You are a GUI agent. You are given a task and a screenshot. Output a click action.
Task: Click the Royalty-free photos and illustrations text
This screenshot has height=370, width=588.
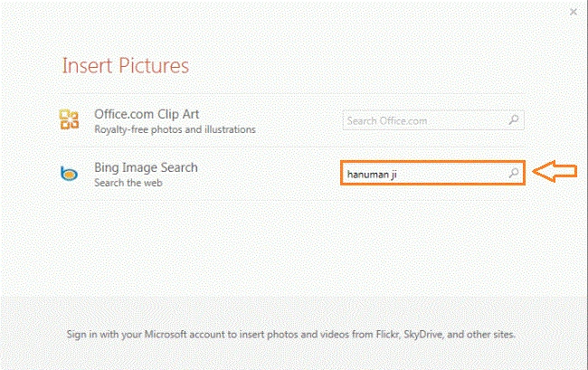point(175,129)
